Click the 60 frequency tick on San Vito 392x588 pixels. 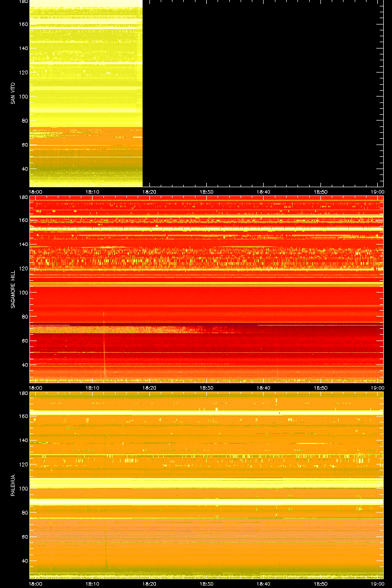pyautogui.click(x=24, y=145)
